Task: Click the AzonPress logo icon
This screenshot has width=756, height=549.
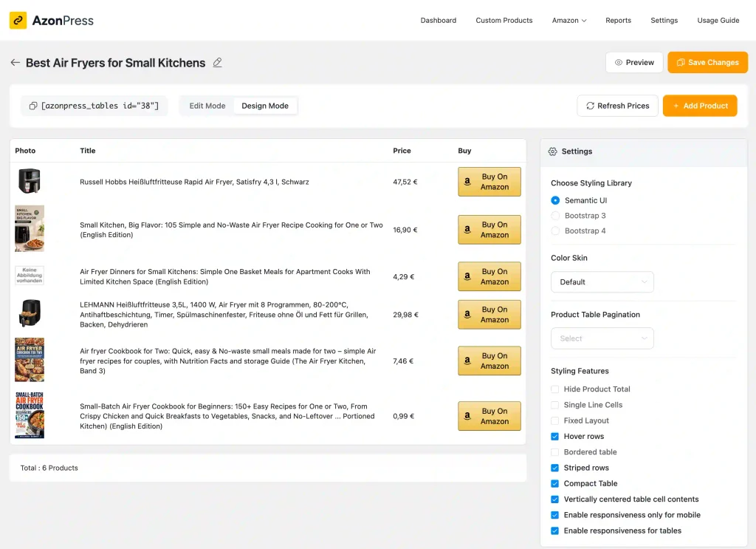Action: pyautogui.click(x=18, y=20)
